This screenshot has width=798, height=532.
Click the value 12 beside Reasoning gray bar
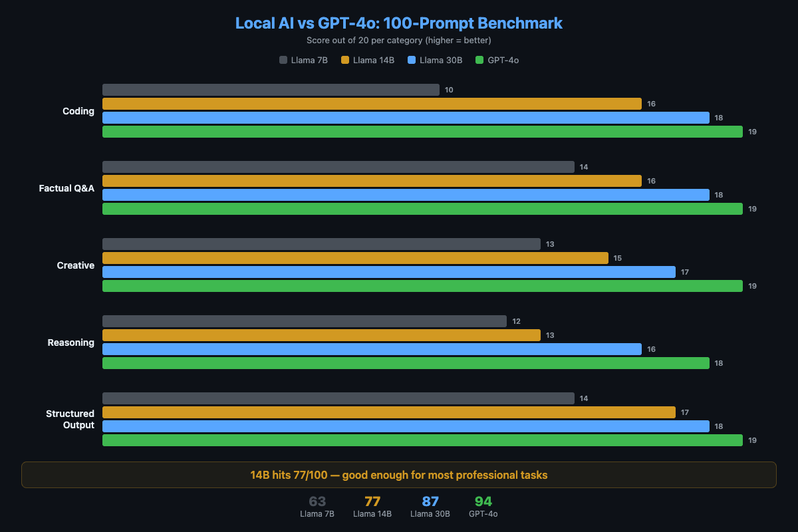pos(516,321)
